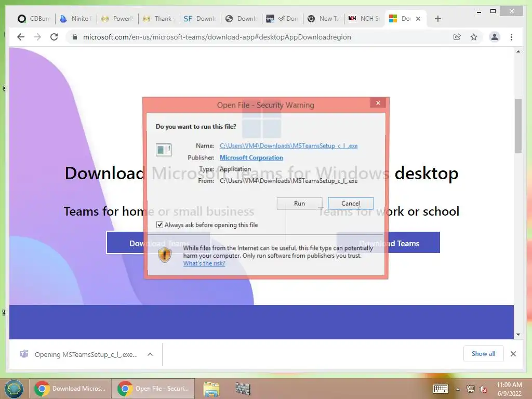532x399 pixels.
Task: Switch to the SF Download tab
Action: 201,19
